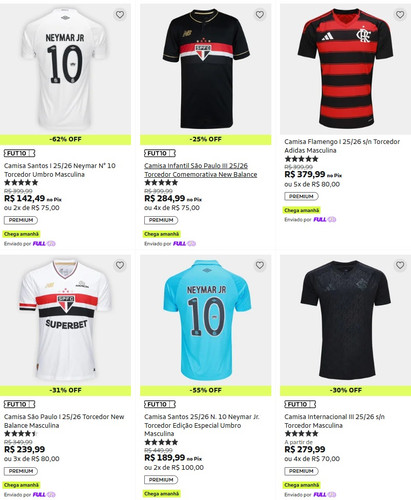Open Camisa Flamengo I 25/26 Adidas title
The image size is (411, 500).
(342, 146)
